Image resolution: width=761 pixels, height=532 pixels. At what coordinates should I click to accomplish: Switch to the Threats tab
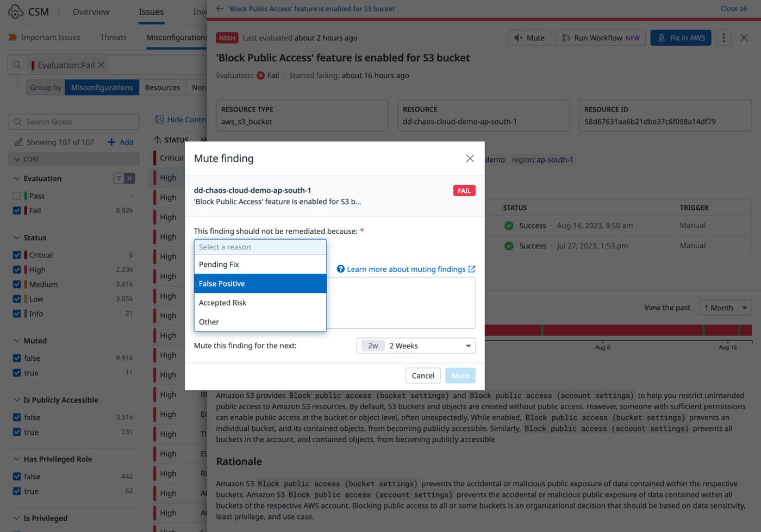tap(113, 37)
